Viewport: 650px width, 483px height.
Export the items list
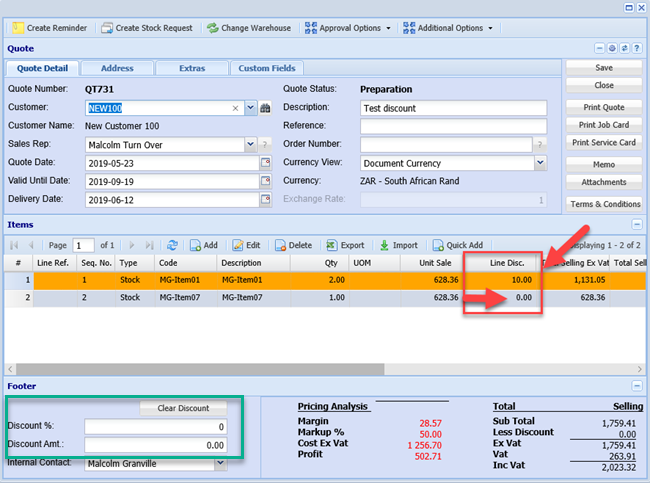coord(345,245)
